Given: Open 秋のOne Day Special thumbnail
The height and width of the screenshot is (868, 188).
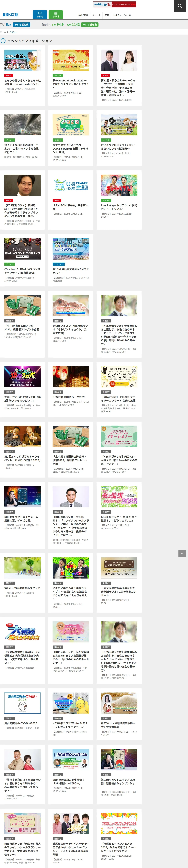Looking at the screenshot, I should click(71, 60).
